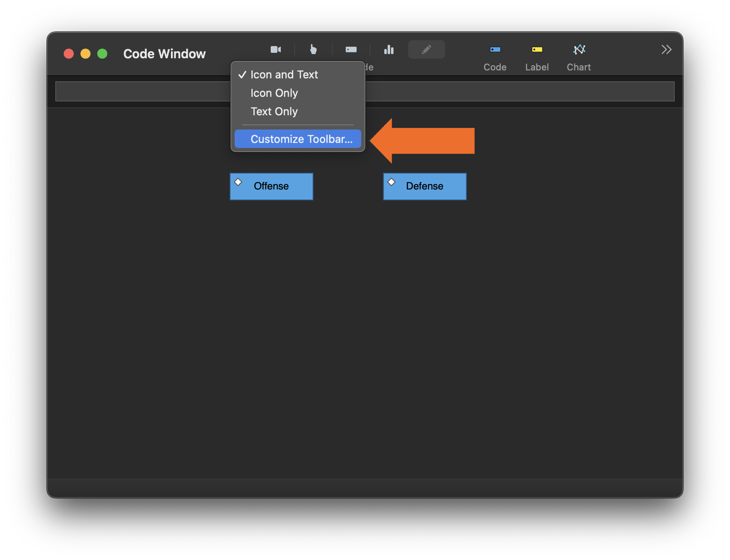The width and height of the screenshot is (730, 560).
Task: Click the Offense code button
Action: tap(272, 187)
